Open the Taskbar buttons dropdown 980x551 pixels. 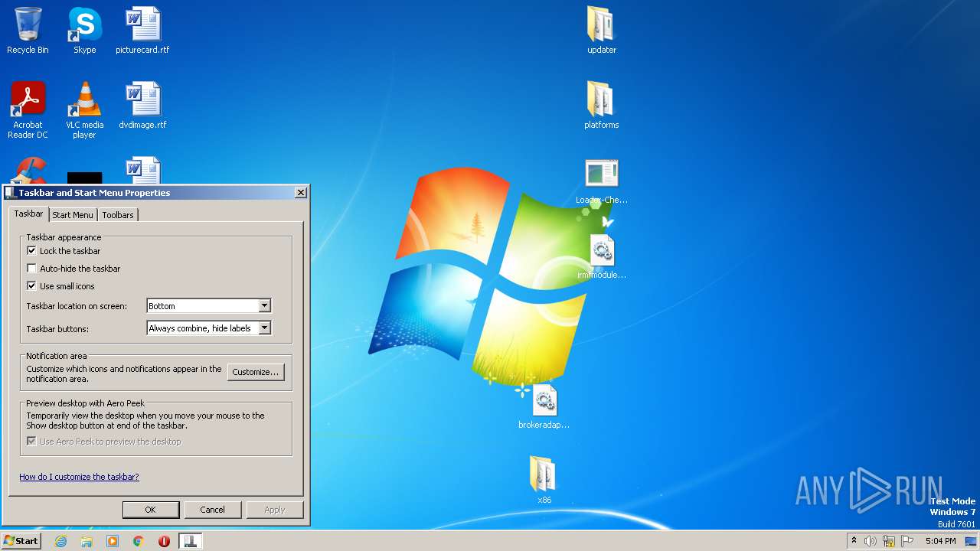tap(208, 328)
